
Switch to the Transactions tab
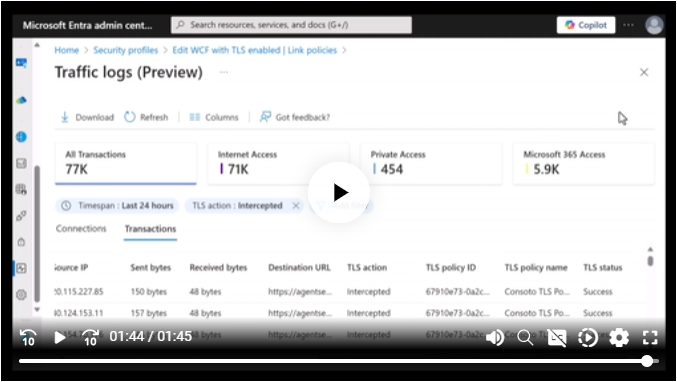coord(150,229)
